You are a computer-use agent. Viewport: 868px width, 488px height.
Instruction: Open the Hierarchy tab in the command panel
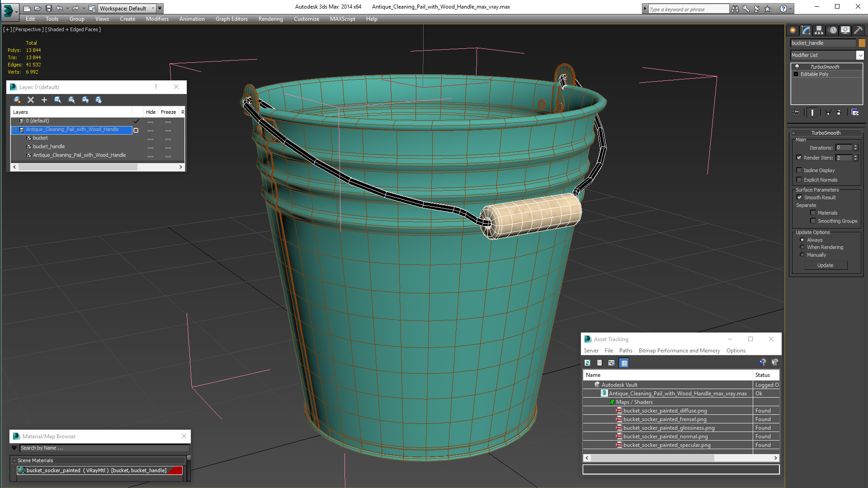coord(819,30)
